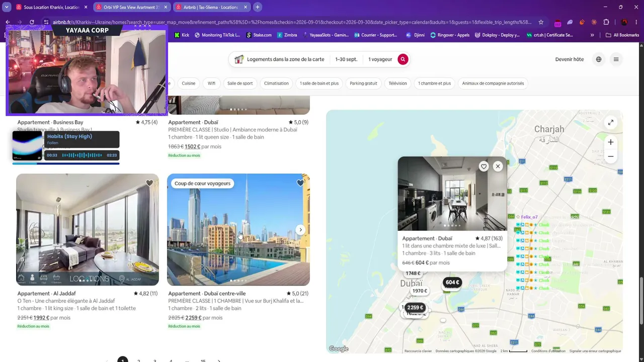Click the page address bar URL
Image resolution: width=644 pixels, height=362 pixels.
point(292,22)
